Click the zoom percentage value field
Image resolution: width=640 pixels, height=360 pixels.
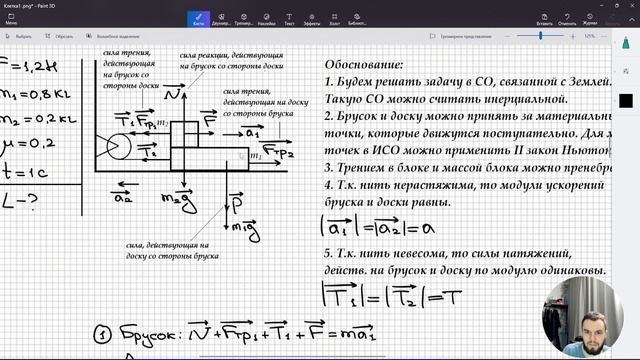click(x=589, y=36)
